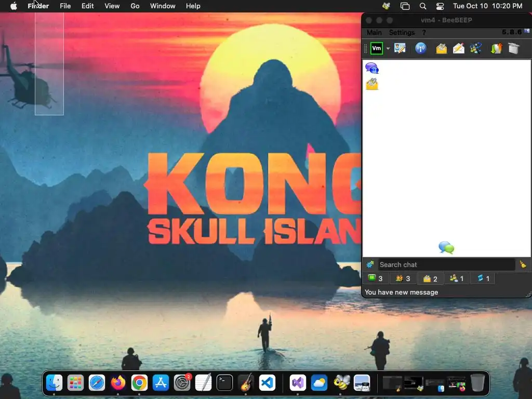Open the Apple menu
The width and height of the screenshot is (532, 399).
[14, 6]
